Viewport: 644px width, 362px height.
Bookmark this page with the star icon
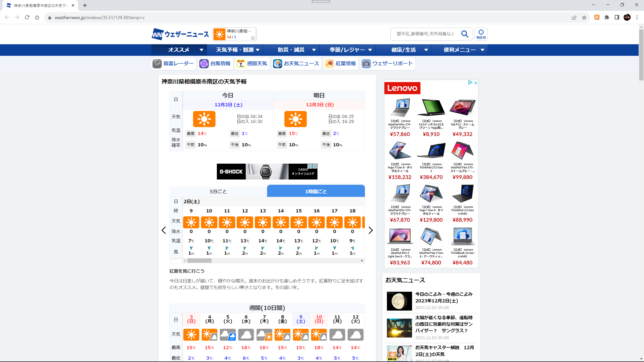(584, 17)
